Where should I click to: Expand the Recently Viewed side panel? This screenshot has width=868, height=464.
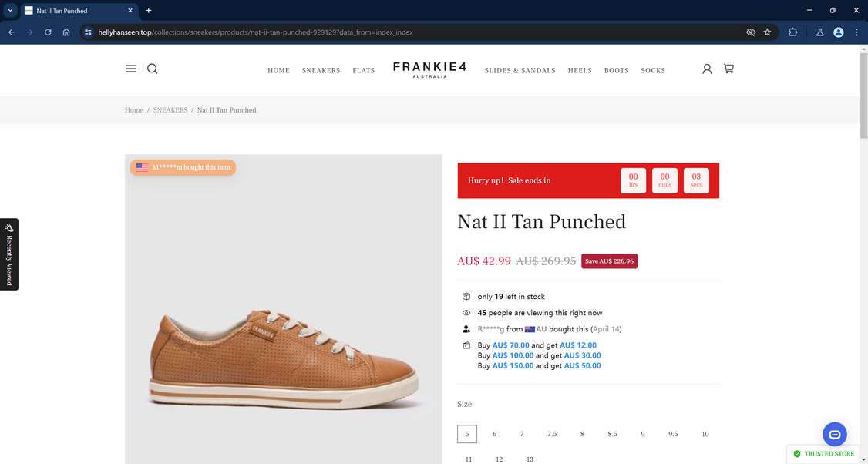point(9,254)
